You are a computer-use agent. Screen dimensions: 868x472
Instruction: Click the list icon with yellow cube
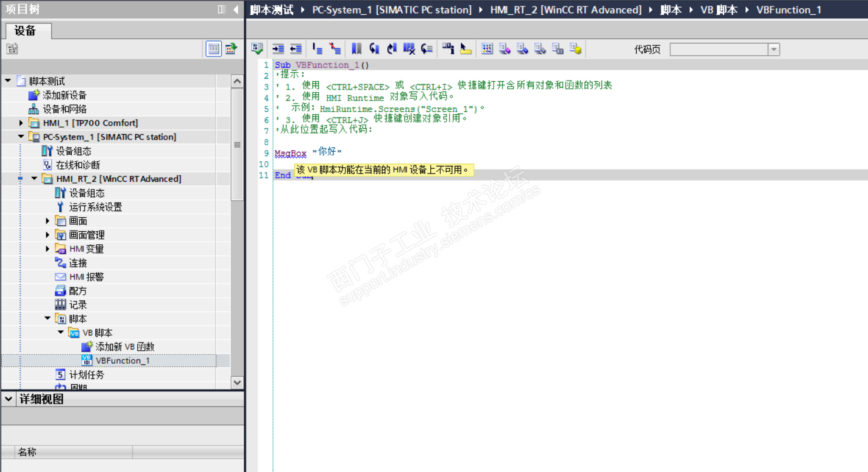click(576, 49)
